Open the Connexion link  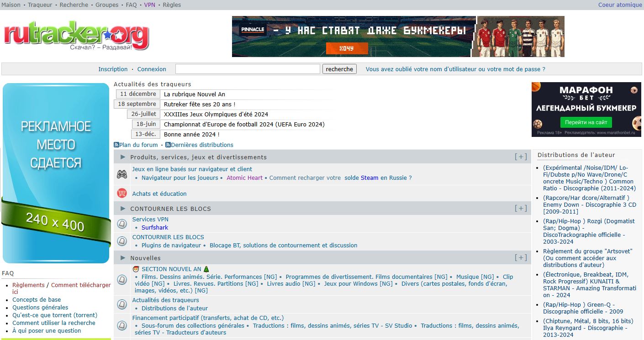tap(152, 69)
